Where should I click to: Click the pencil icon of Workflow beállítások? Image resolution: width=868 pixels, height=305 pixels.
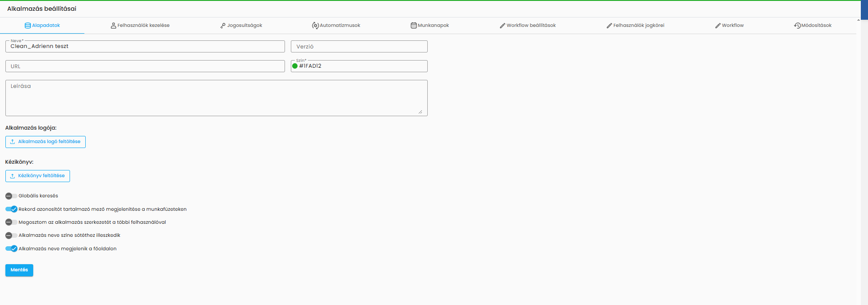click(503, 26)
